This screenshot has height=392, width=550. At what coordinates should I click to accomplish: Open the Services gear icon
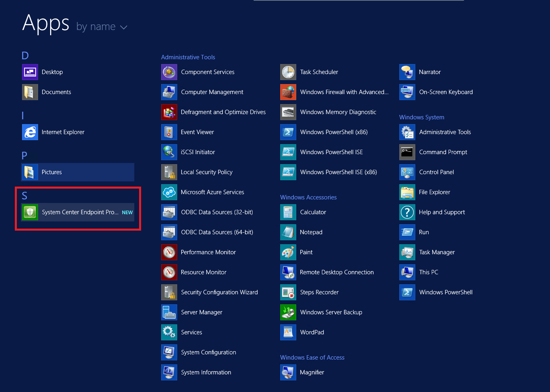coord(169,332)
